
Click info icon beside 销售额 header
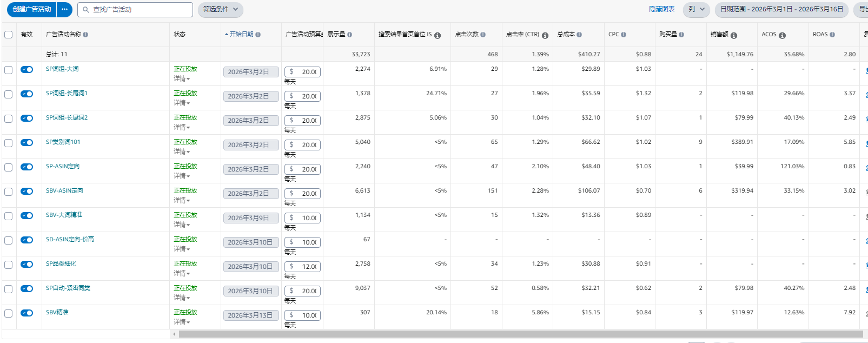click(734, 35)
